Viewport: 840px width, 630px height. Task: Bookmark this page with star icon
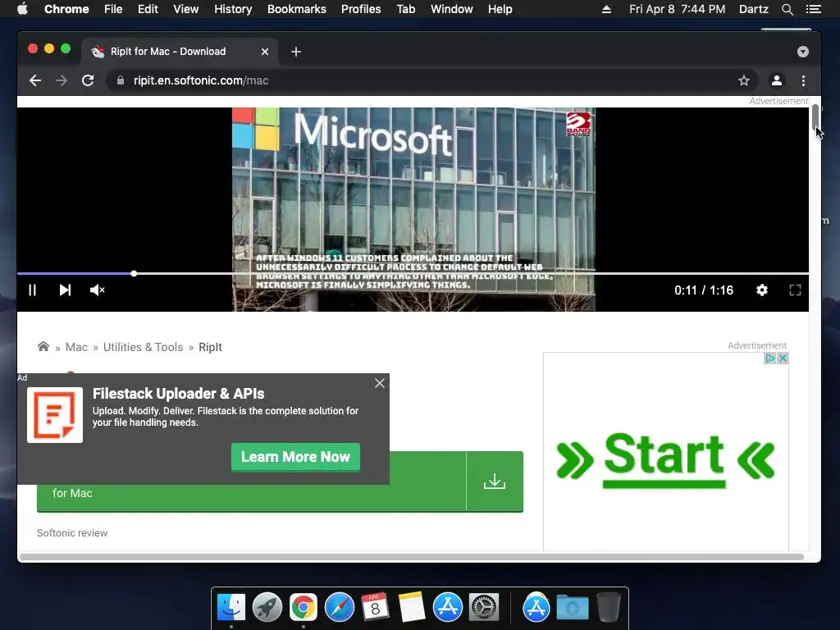743,80
